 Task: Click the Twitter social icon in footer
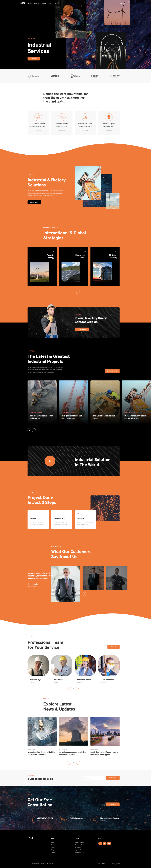(105, 843)
